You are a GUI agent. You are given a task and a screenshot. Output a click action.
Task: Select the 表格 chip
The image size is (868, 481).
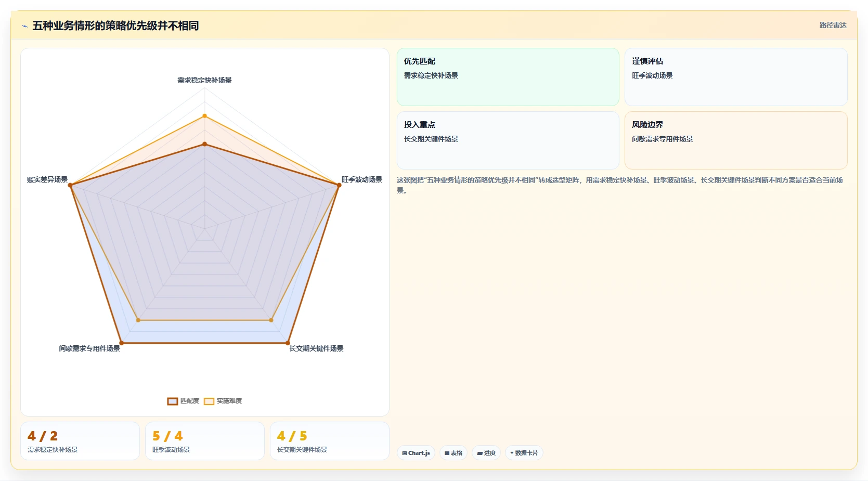(x=454, y=453)
